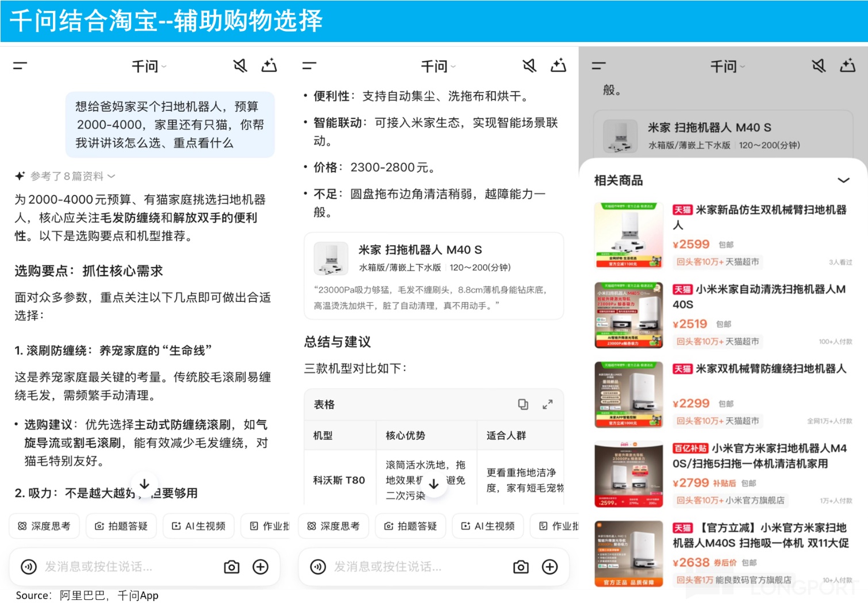Viewport: 868px width, 608px height.
Task: Focus the message input field in the middle panel
Action: pos(414,567)
